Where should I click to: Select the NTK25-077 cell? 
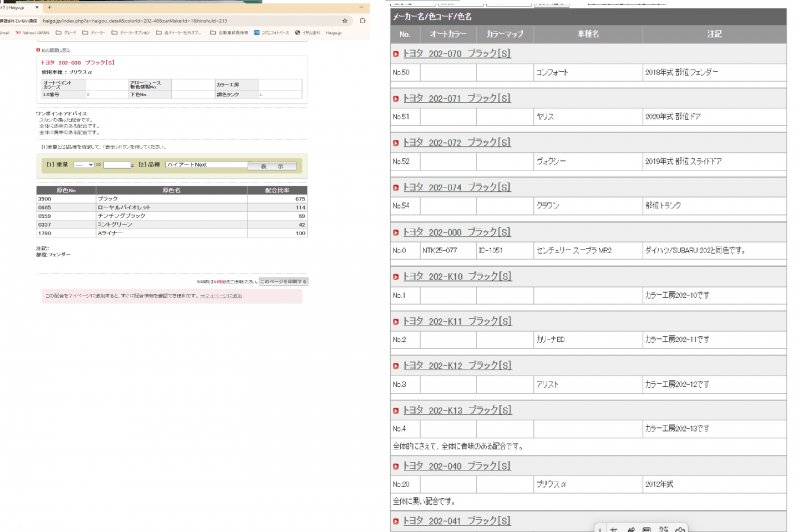click(448, 250)
